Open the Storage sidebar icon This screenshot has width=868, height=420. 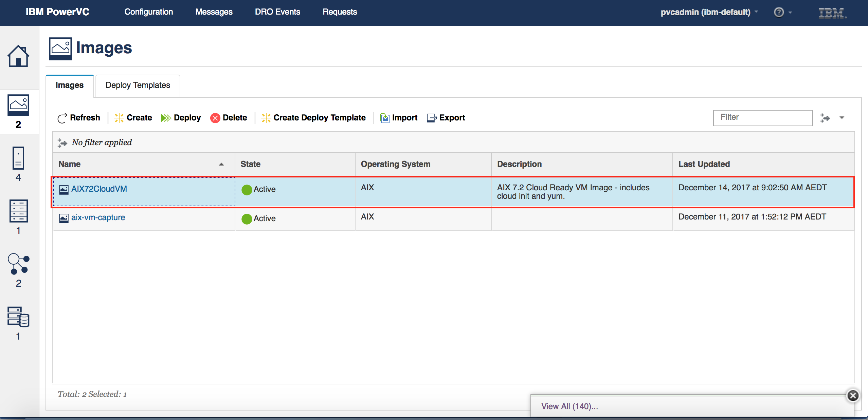[x=18, y=317]
